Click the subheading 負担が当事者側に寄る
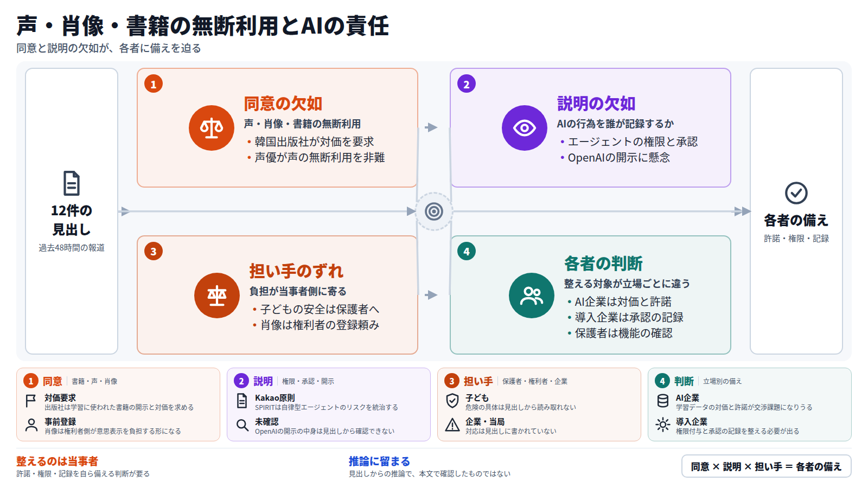Viewport: 868px width, 488px height. click(x=298, y=292)
